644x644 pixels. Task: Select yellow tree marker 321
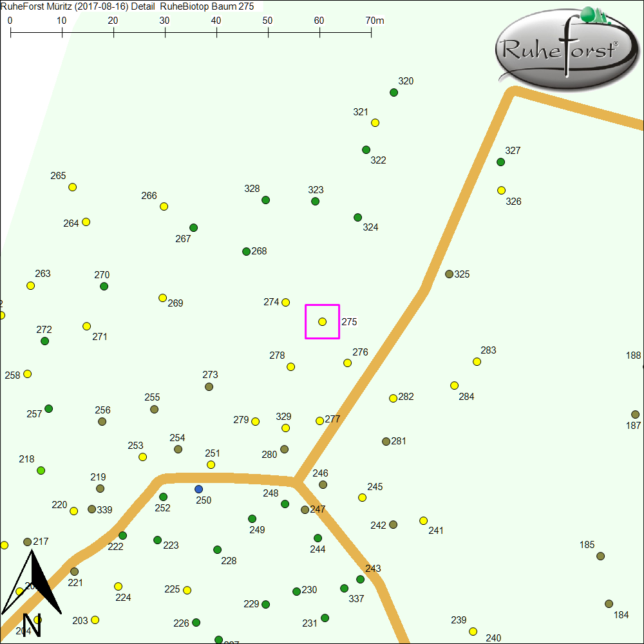point(375,123)
